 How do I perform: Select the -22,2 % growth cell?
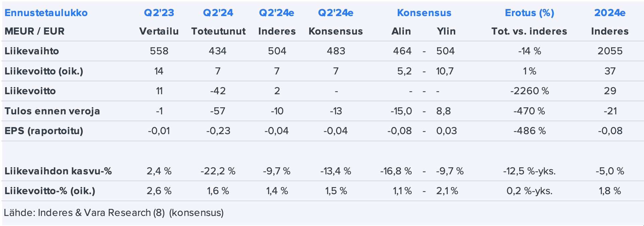point(218,171)
